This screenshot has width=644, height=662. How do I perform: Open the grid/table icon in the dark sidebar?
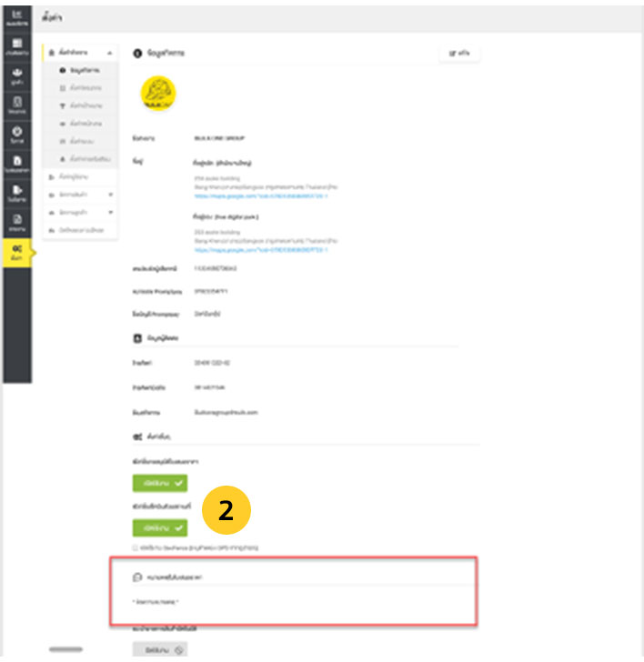pyautogui.click(x=15, y=47)
